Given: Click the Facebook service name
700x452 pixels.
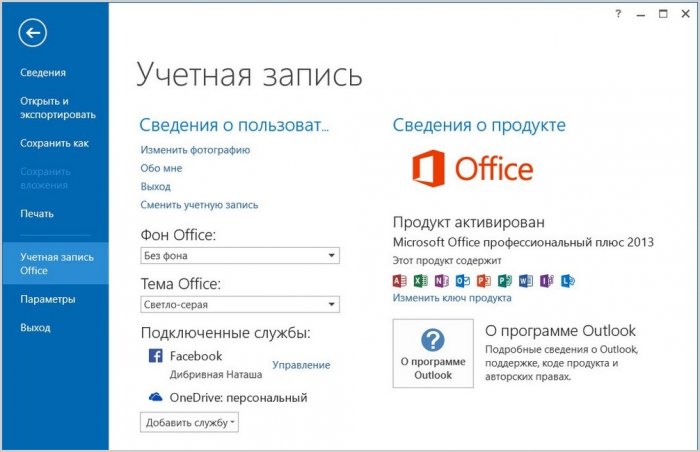Looking at the screenshot, I should tap(196, 356).
